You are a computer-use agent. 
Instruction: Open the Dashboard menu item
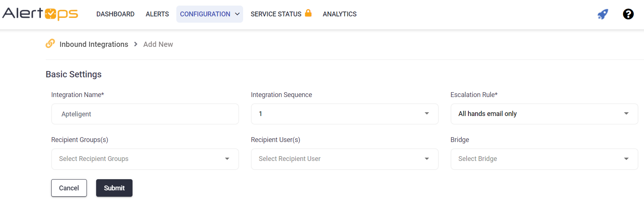[x=115, y=14]
